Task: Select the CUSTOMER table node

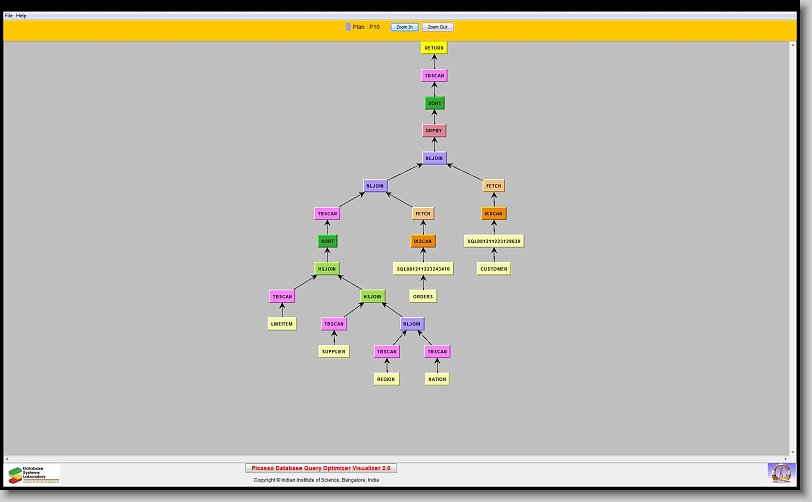Action: click(493, 269)
